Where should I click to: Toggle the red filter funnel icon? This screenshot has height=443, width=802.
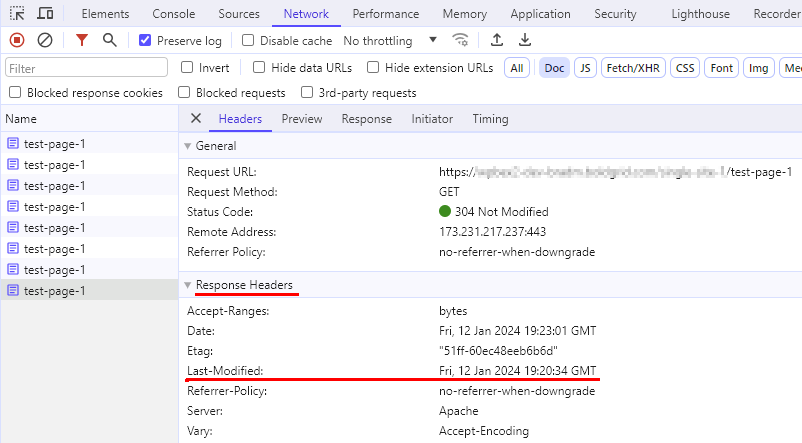click(82, 40)
